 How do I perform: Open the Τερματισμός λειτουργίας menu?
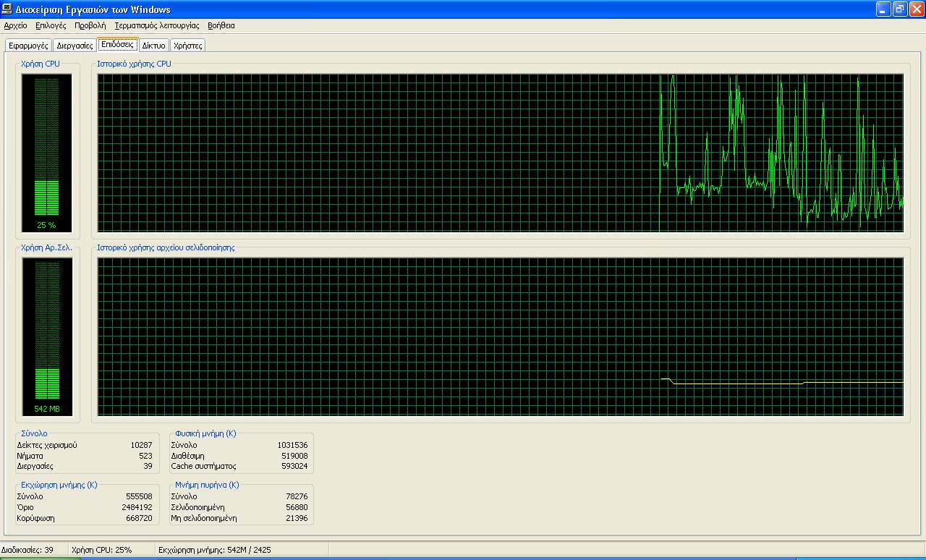coord(156,25)
